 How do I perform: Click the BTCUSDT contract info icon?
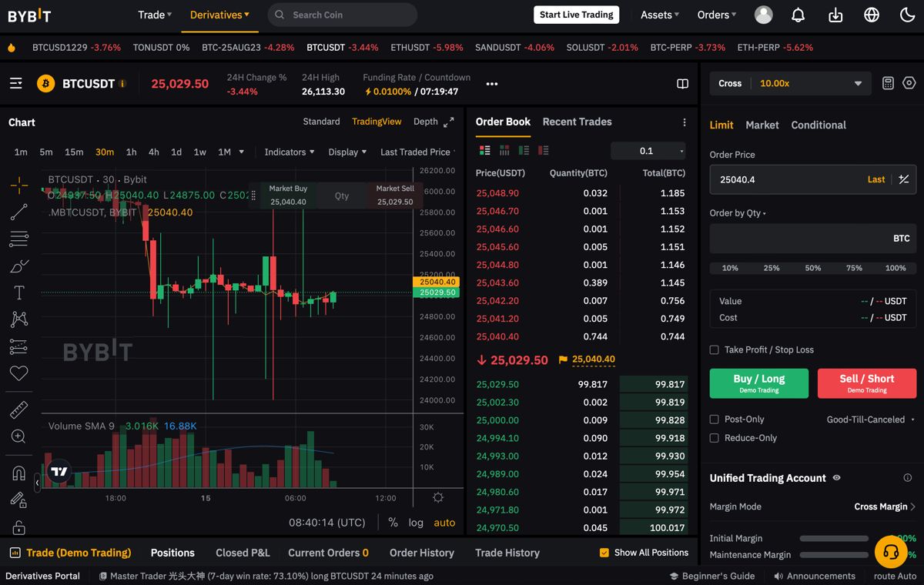tap(122, 84)
